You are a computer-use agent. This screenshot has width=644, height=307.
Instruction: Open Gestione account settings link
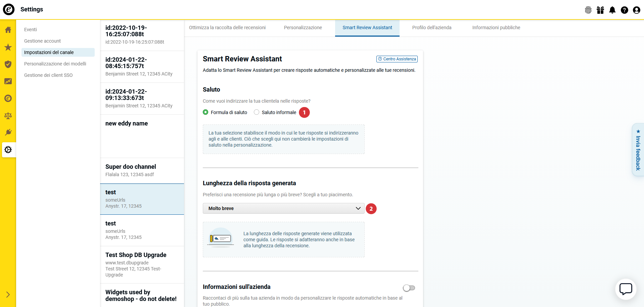pyautogui.click(x=42, y=41)
